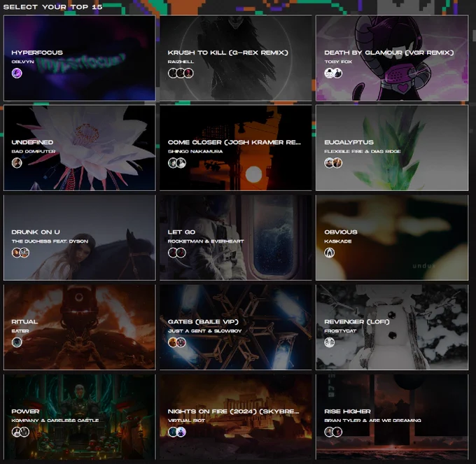
Task: Click the artist name Frostycat
Action: pos(340,331)
